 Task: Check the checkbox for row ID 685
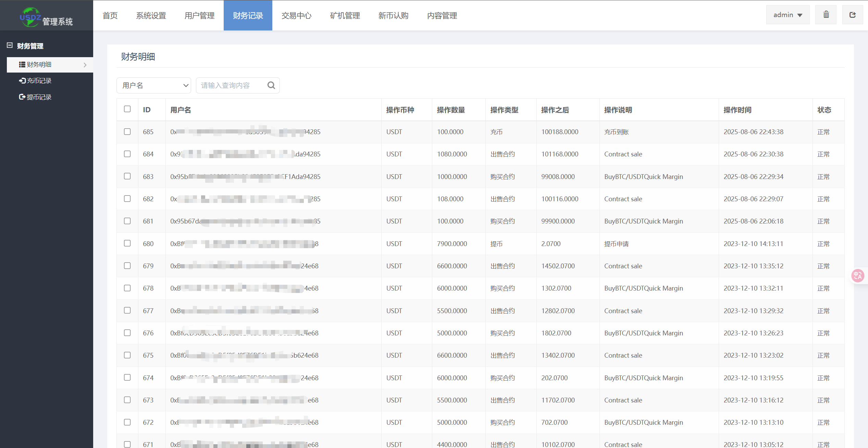click(127, 132)
